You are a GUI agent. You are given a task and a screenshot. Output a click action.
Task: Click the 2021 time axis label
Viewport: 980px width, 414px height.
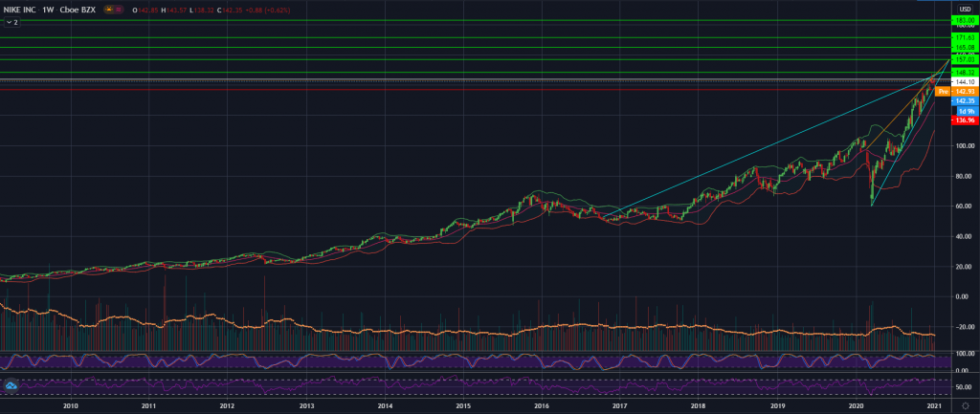(934, 405)
